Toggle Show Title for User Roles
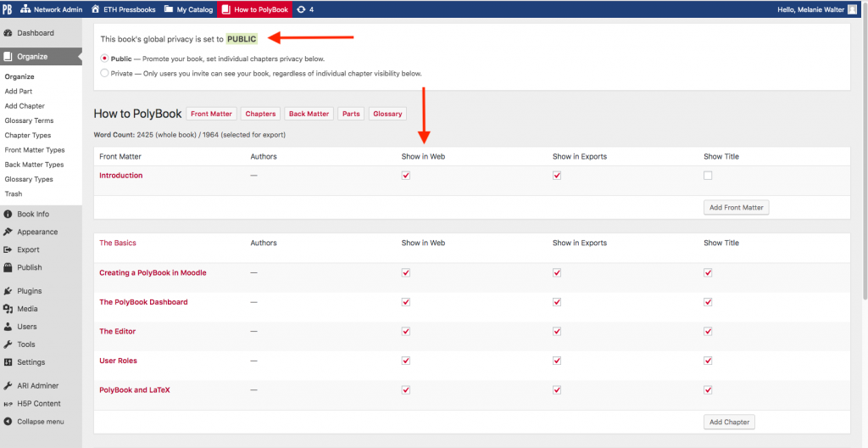This screenshot has width=868, height=448. coord(708,361)
